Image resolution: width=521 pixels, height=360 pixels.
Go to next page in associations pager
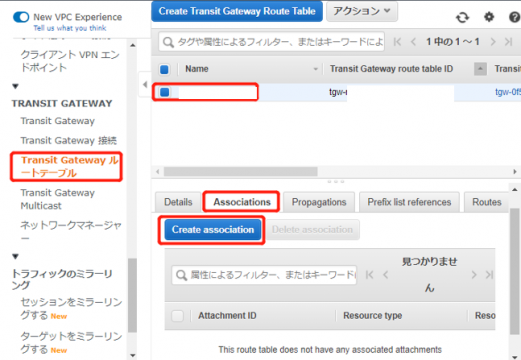click(x=474, y=275)
